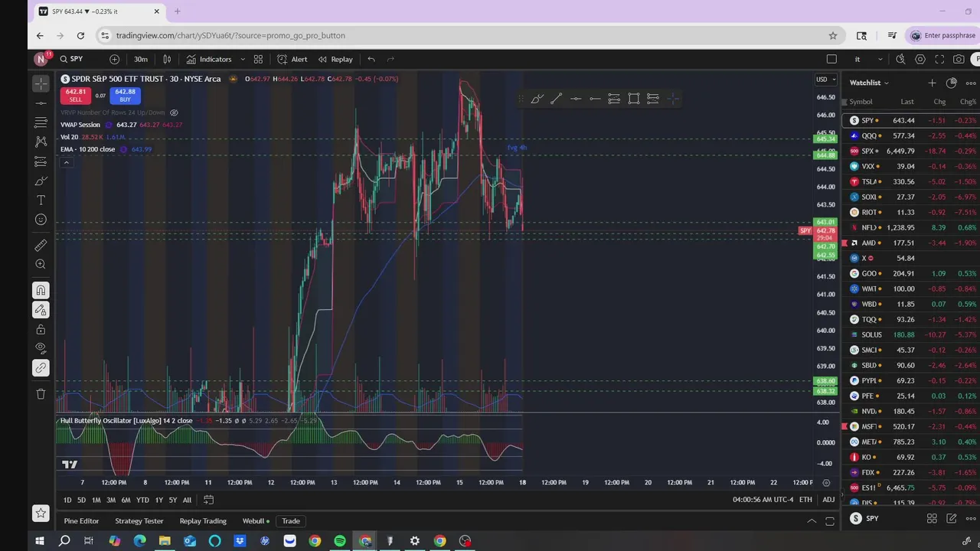
Task: Set chart range to 1D
Action: tap(67, 500)
